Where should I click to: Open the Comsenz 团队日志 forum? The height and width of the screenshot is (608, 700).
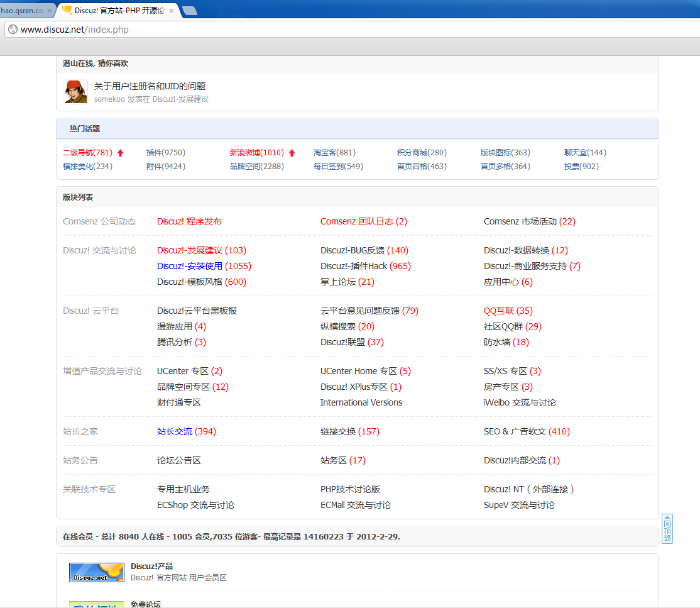click(x=357, y=221)
